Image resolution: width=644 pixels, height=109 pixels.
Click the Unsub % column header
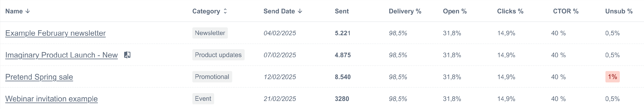[x=619, y=11]
